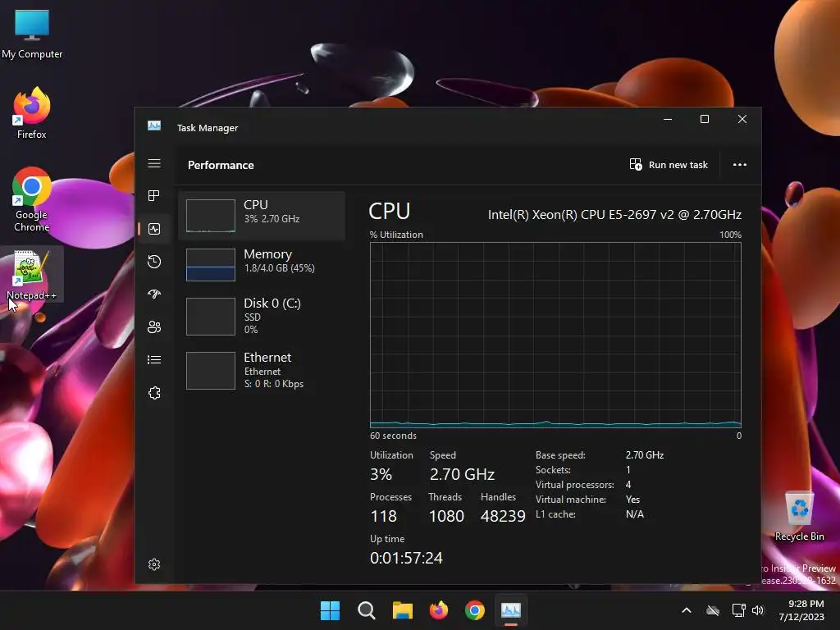Click the CPU utilization graph
This screenshot has width=840, height=630.
555,335
